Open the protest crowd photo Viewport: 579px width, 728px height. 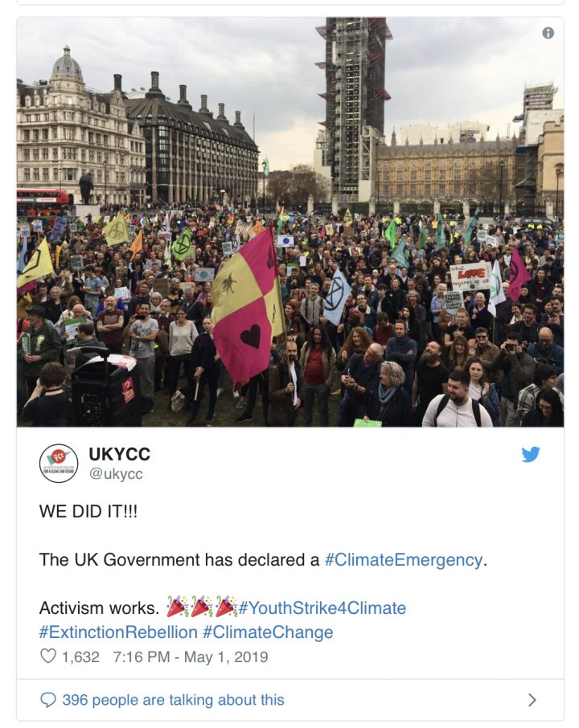point(290,222)
